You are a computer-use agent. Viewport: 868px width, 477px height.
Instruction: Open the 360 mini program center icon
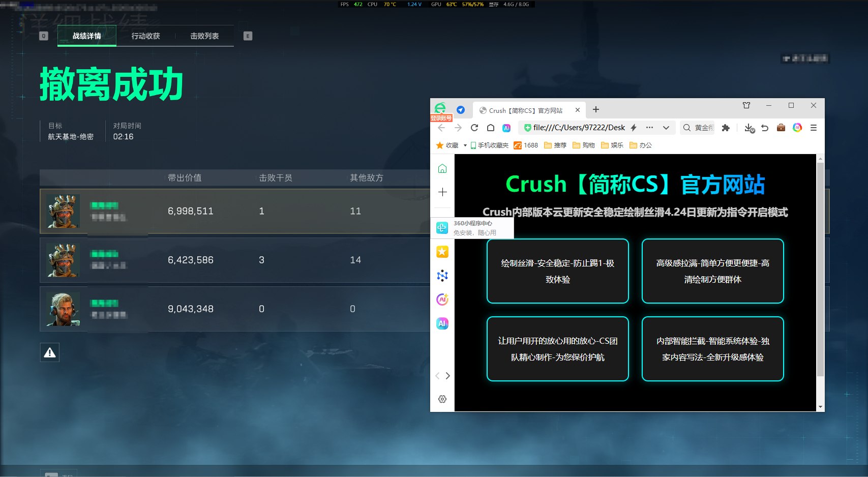click(442, 228)
